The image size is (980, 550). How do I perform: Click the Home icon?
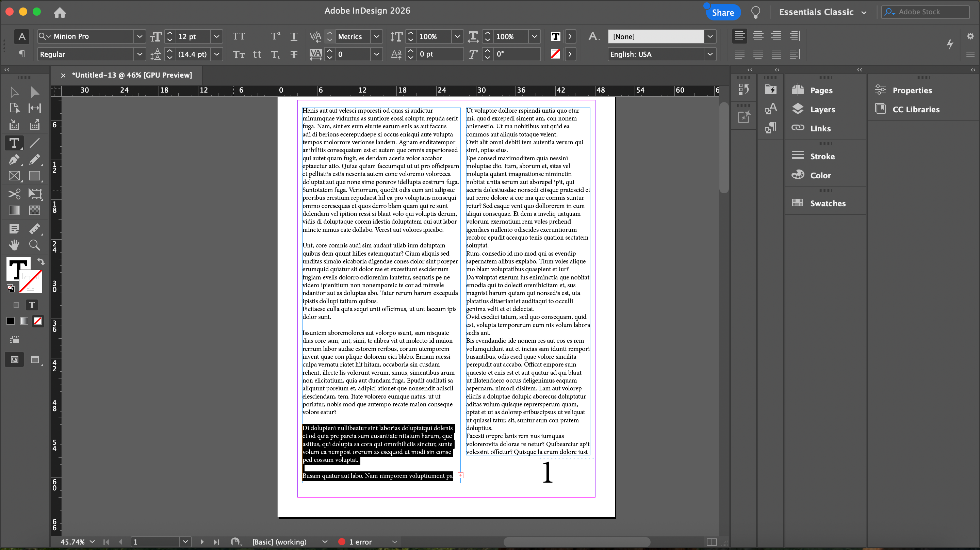60,13
